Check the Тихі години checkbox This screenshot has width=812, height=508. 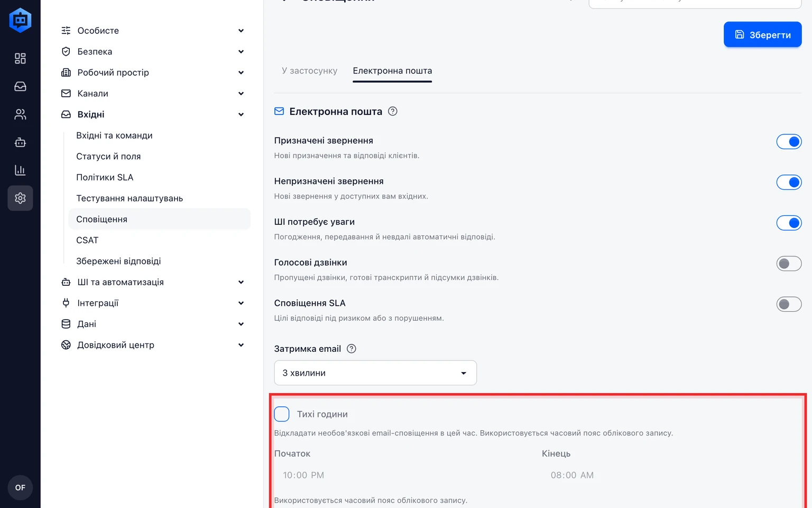point(282,414)
